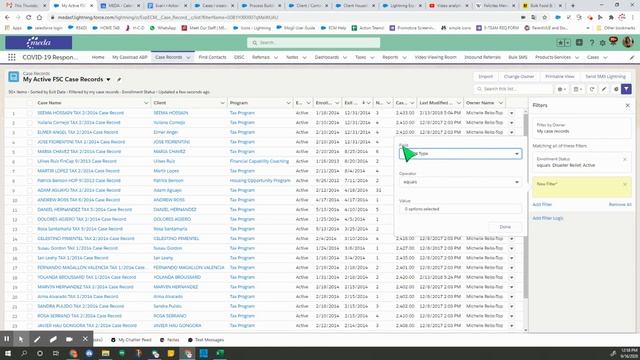Open Excel from the taskbar
Image resolution: width=640 pixels, height=360 pixels.
pyautogui.click(x=220, y=353)
